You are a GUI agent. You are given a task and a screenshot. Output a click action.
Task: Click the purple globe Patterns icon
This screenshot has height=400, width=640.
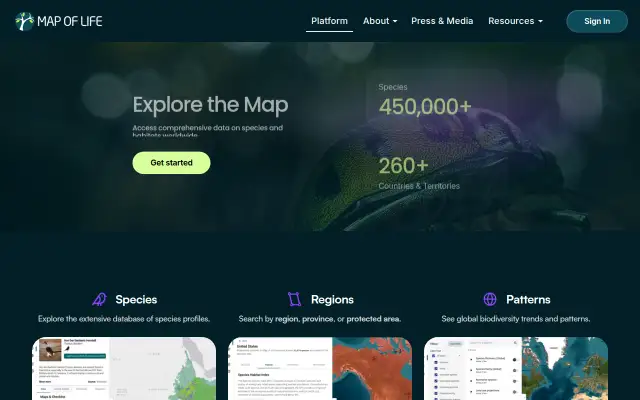[x=490, y=299]
